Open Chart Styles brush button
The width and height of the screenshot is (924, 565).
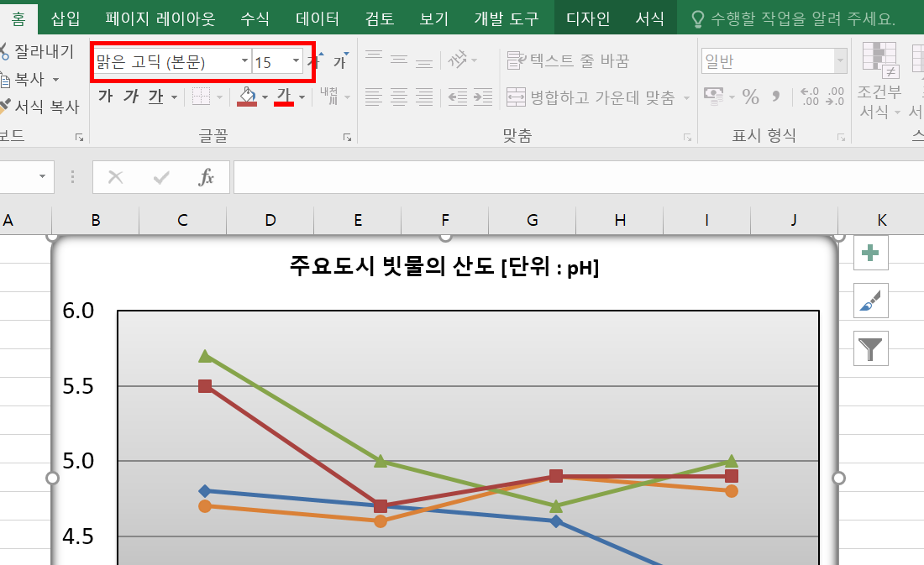point(871,300)
